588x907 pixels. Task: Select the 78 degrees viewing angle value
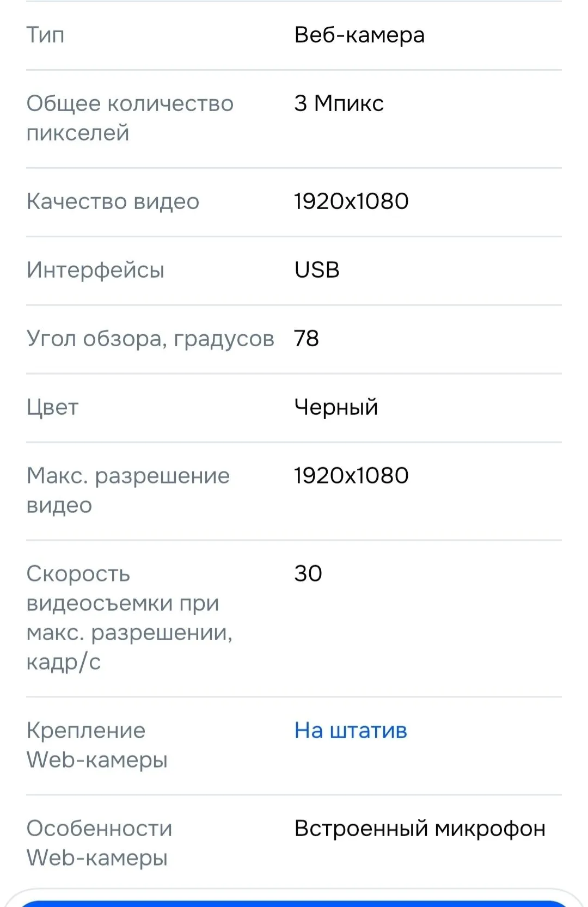coord(307,339)
